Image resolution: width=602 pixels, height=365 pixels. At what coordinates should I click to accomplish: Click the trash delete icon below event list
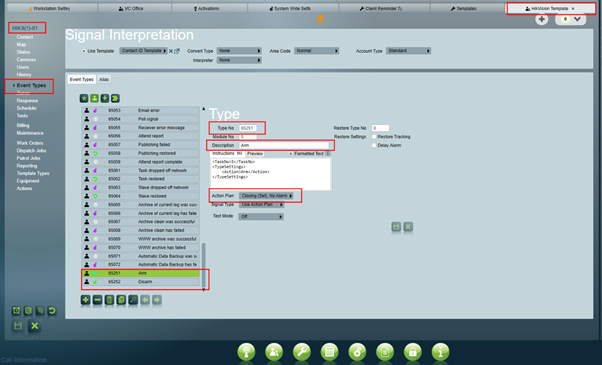109,300
